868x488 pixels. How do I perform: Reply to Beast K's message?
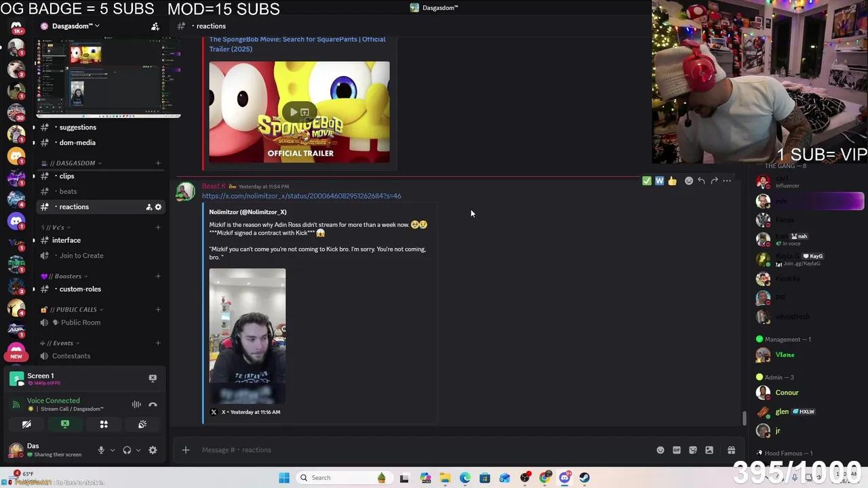click(701, 181)
